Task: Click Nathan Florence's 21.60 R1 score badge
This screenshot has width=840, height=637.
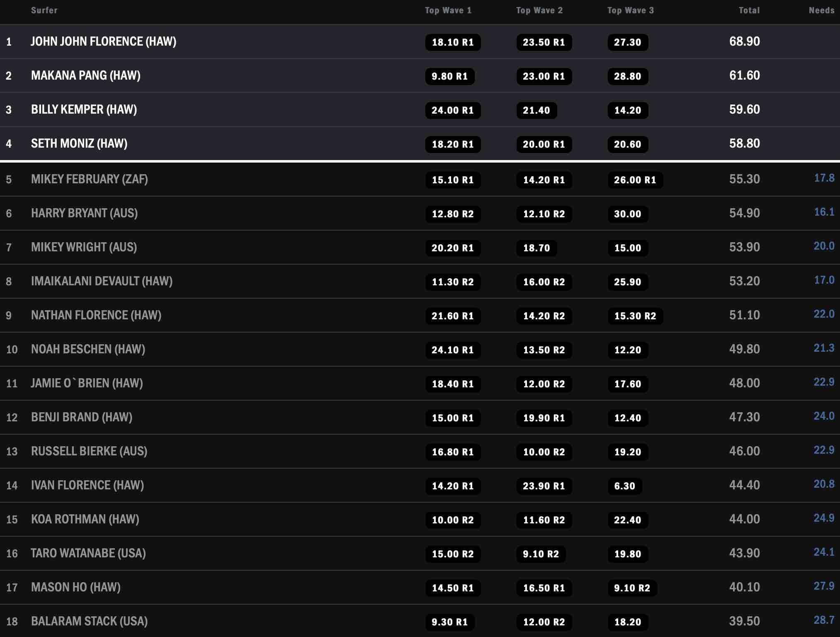Action: point(452,316)
